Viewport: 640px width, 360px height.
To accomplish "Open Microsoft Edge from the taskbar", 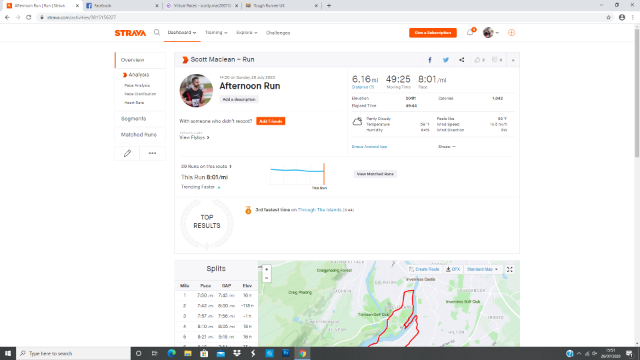I will [x=171, y=353].
